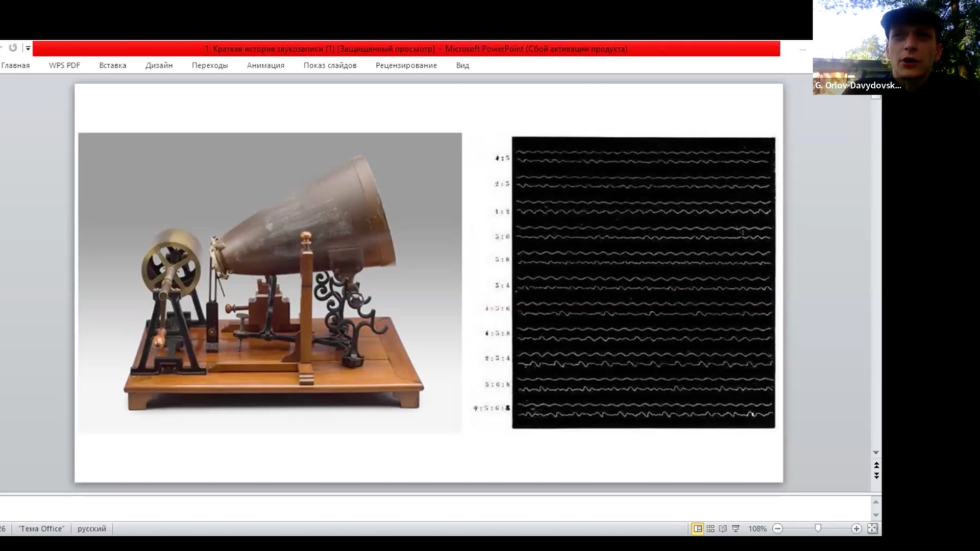Click the notes area below the slide

[435, 508]
